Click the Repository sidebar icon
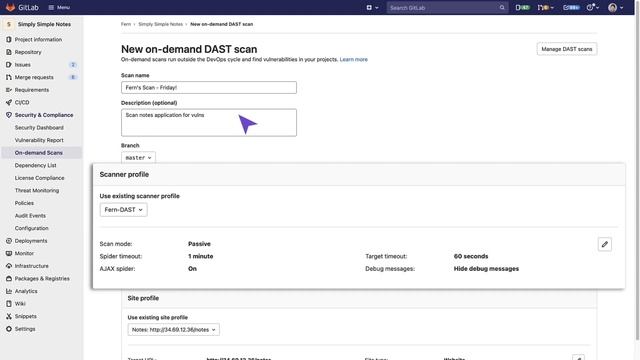Viewport: 640px width, 360px height. (x=9, y=52)
